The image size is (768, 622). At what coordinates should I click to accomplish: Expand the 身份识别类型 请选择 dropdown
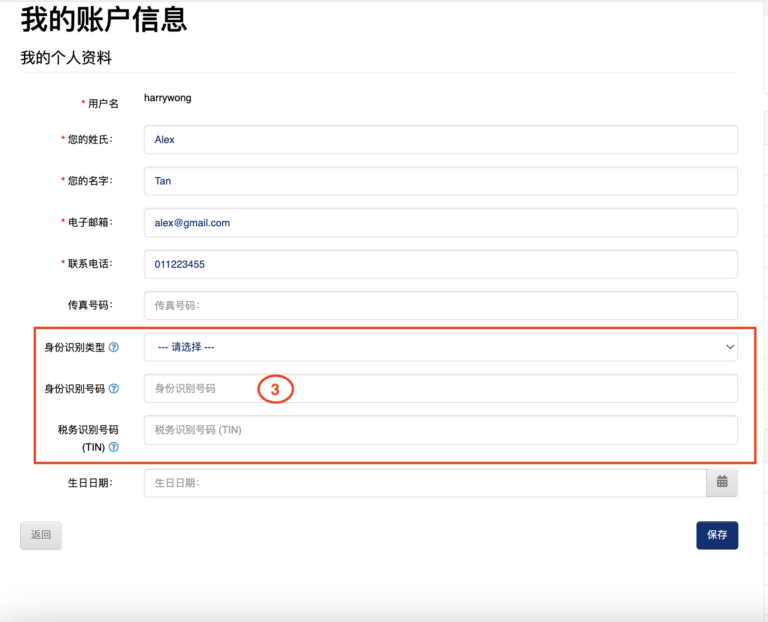(441, 347)
